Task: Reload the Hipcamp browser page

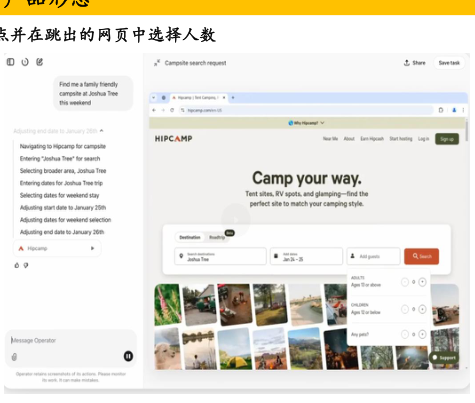Action: [172, 110]
